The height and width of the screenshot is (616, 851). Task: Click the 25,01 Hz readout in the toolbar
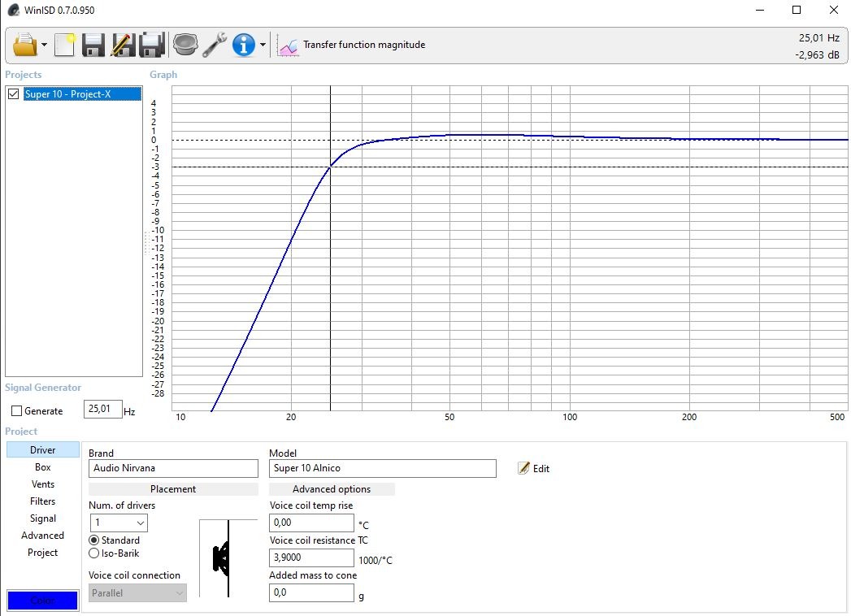819,38
